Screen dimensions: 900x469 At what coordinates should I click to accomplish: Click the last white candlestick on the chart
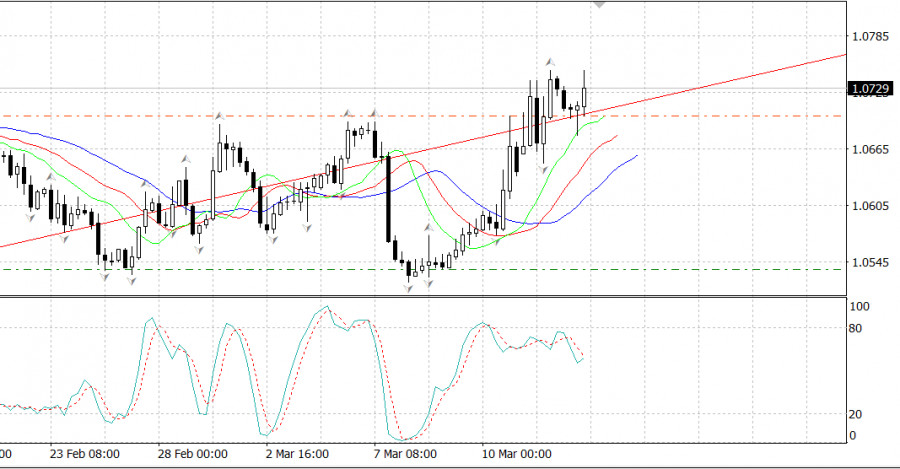(583, 95)
